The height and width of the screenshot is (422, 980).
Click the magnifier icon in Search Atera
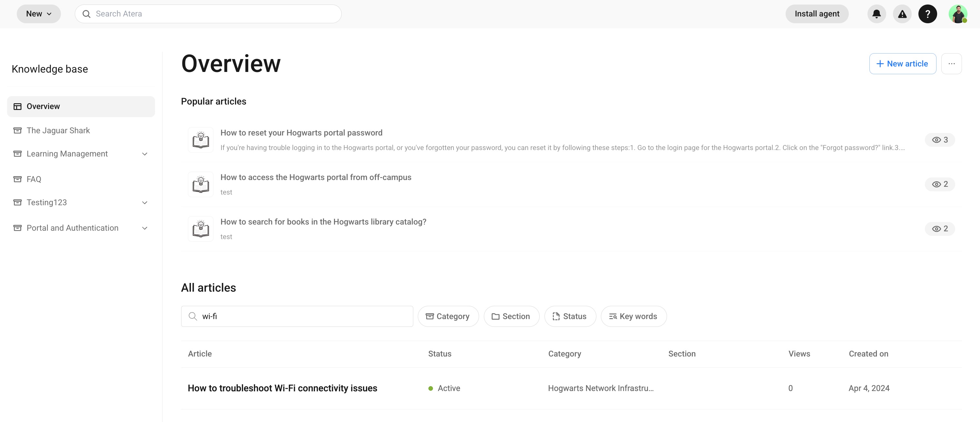(x=86, y=14)
